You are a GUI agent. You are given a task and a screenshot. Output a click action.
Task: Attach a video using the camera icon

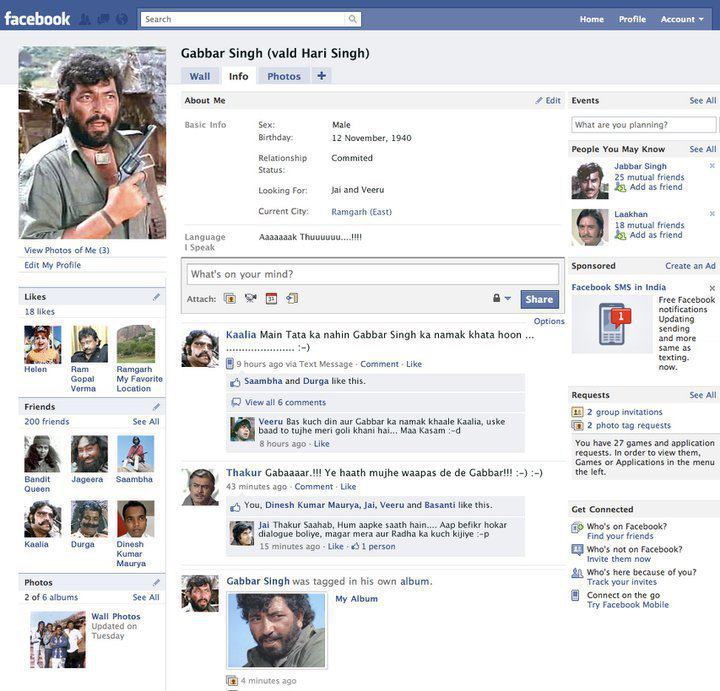coord(250,298)
